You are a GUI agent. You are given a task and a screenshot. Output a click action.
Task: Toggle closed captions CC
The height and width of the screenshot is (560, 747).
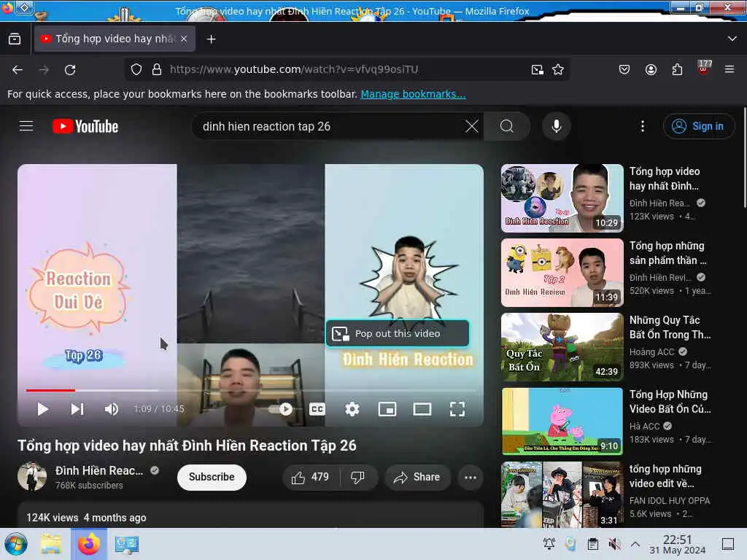point(317,409)
